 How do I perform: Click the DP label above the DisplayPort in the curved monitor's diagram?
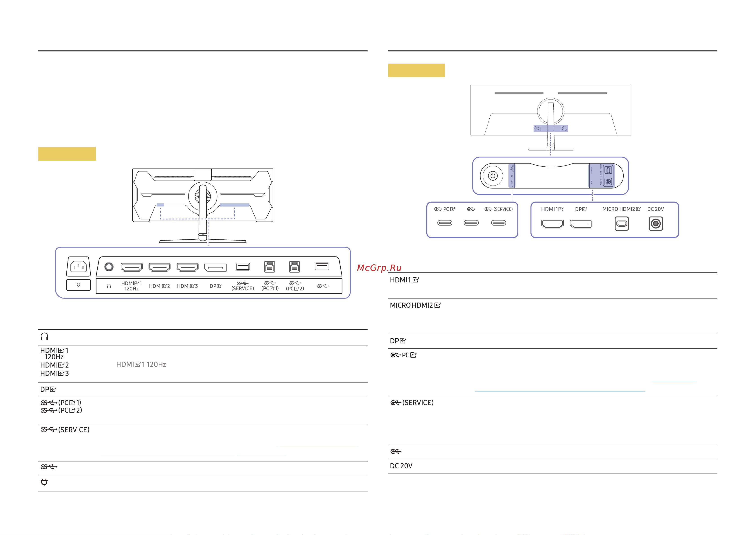tap(581, 209)
